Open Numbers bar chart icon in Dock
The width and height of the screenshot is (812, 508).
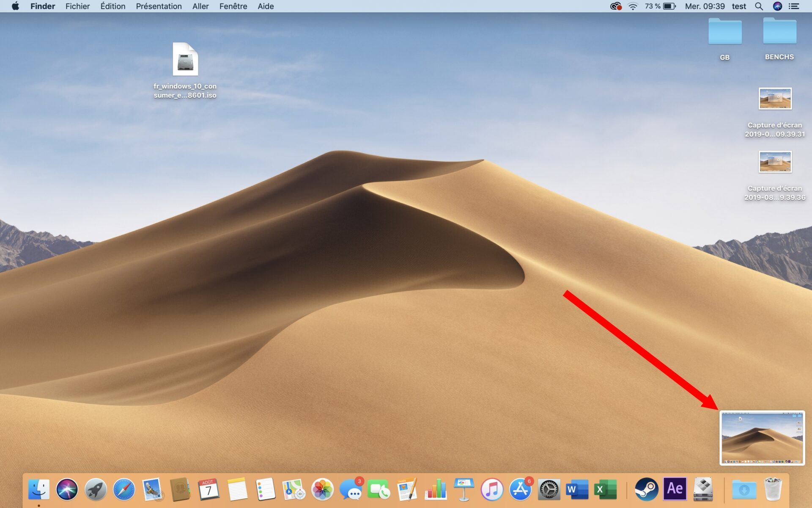436,490
